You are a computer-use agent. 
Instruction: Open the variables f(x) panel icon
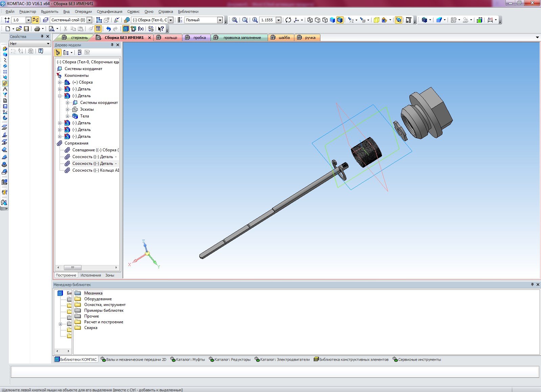coord(141,29)
